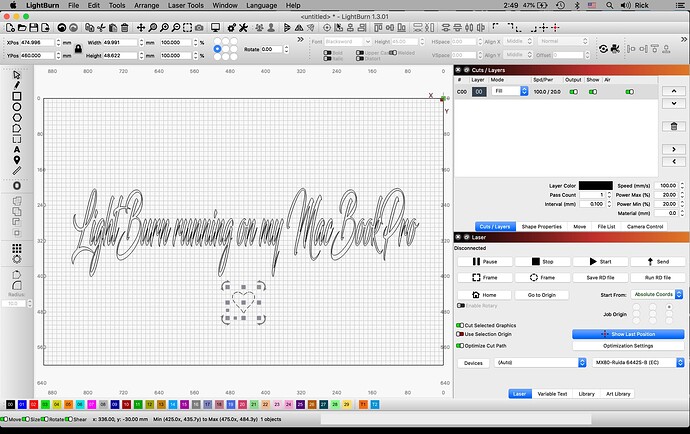Toggle Show switch for layer C00
This screenshot has height=434, width=690.
593,92
